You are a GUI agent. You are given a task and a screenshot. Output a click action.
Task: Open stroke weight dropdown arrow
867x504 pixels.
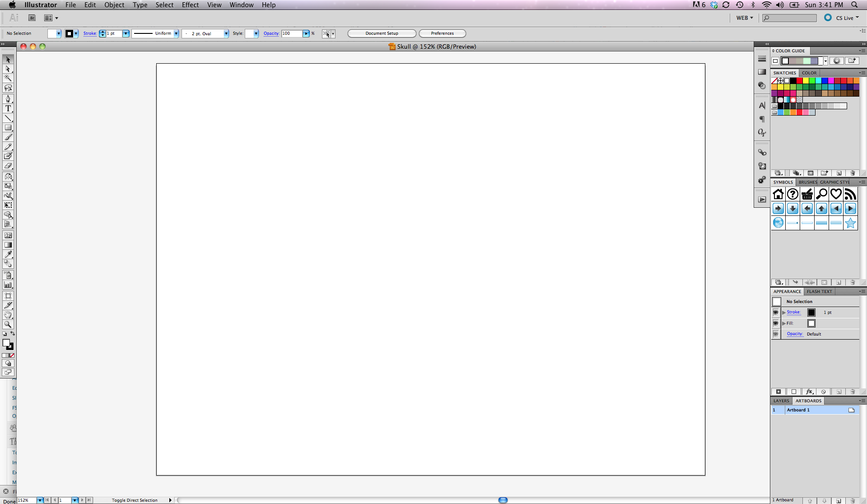(126, 33)
